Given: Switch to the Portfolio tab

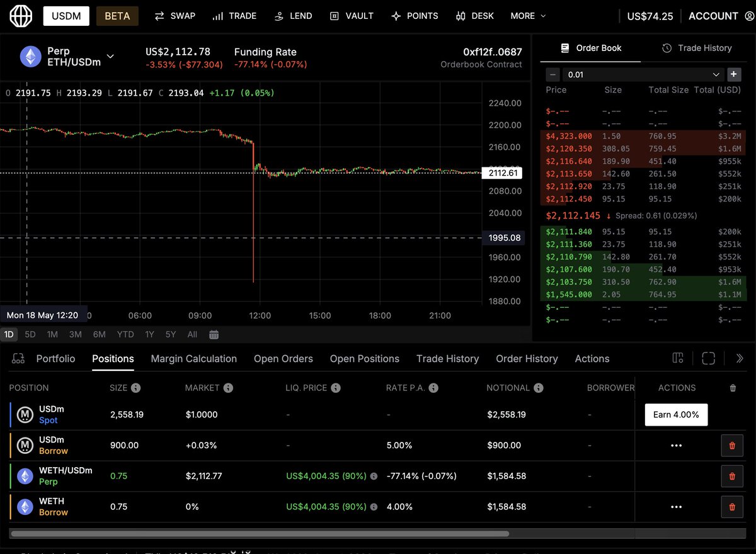Looking at the screenshot, I should [x=55, y=359].
